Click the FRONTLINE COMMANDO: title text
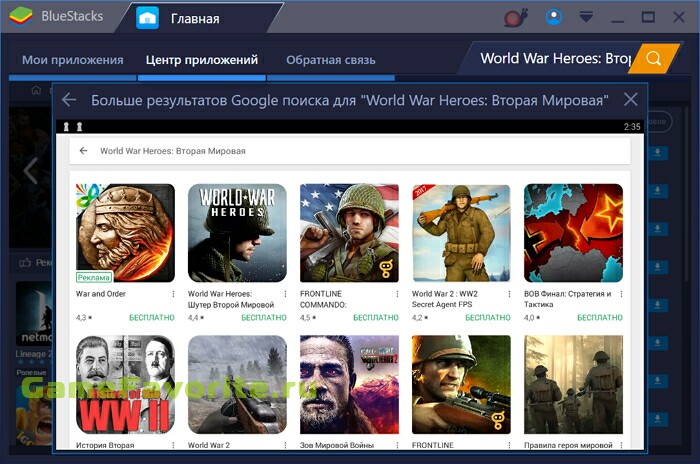This screenshot has height=464, width=700. (323, 299)
